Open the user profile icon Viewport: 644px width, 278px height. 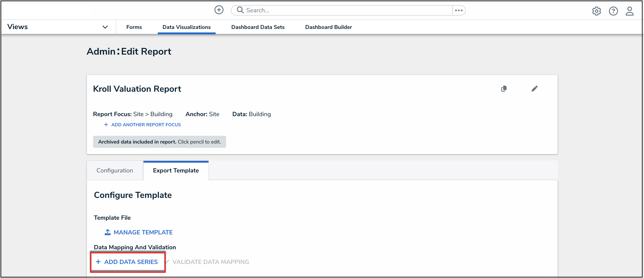click(x=629, y=11)
